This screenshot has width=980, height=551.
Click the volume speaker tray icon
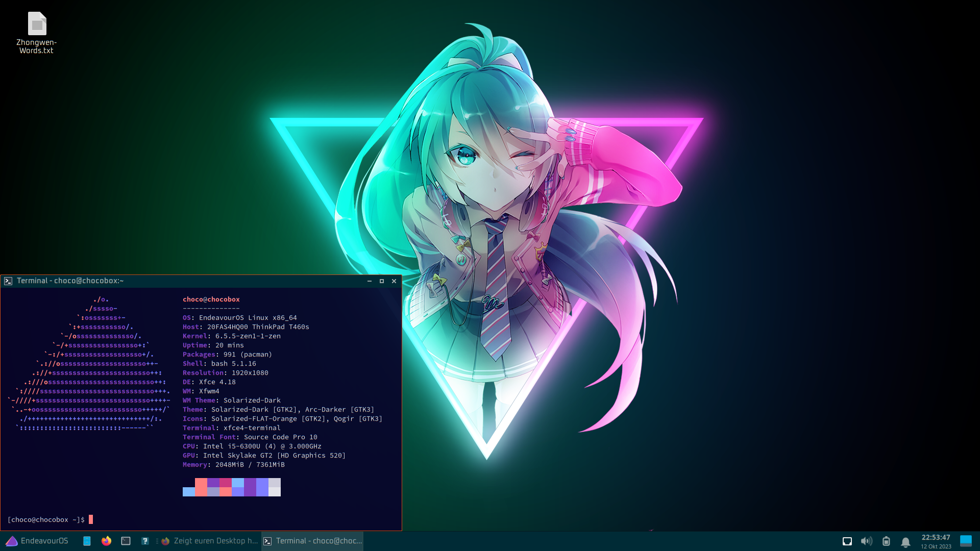click(866, 541)
